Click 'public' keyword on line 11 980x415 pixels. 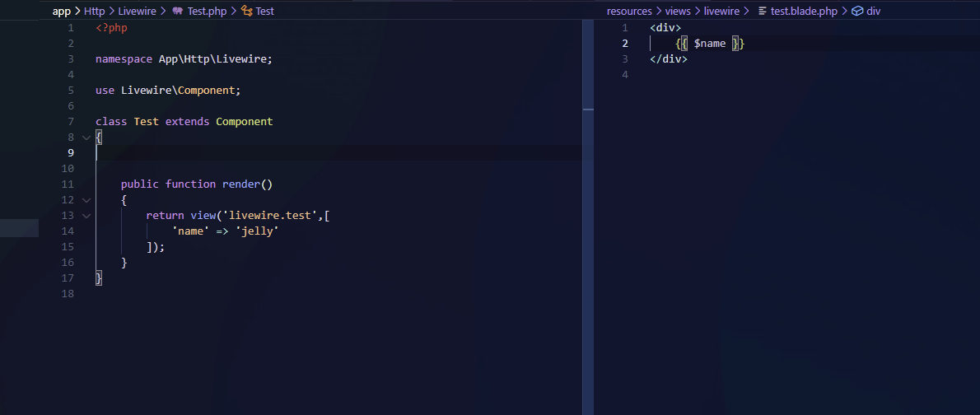(x=140, y=184)
